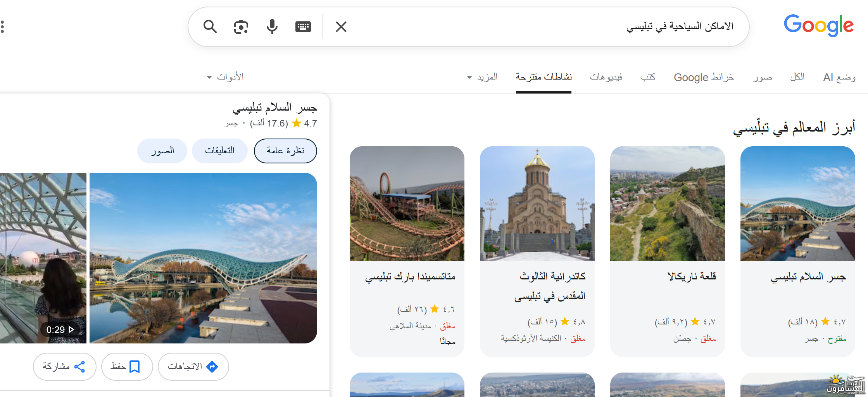Viewport: 868px width, 397px height.
Task: Clear the search query with X icon
Action: [x=341, y=27]
